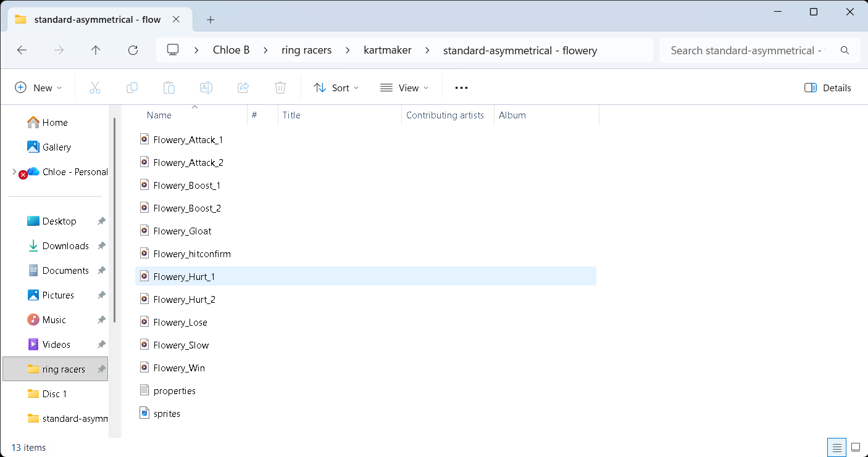
Task: Refresh the folder view
Action: [133, 51]
